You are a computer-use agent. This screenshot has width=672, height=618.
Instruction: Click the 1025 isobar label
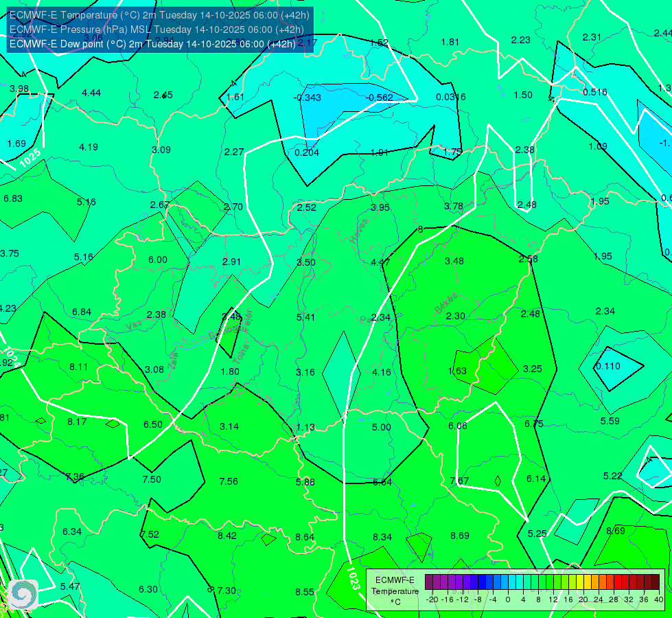point(30,158)
